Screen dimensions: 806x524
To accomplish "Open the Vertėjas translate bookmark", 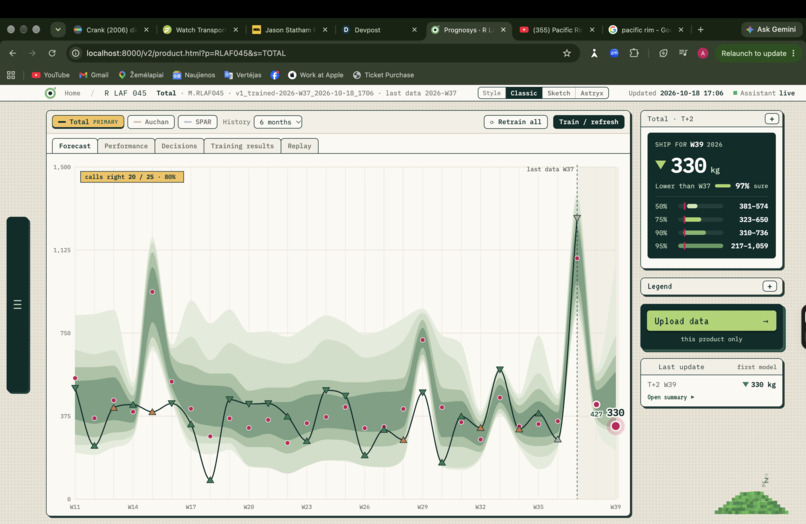I will (243, 75).
